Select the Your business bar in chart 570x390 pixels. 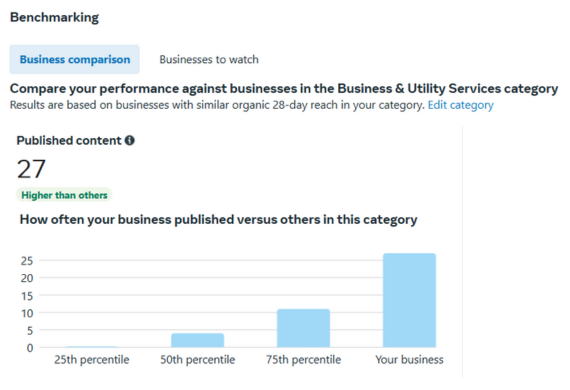tap(409, 300)
